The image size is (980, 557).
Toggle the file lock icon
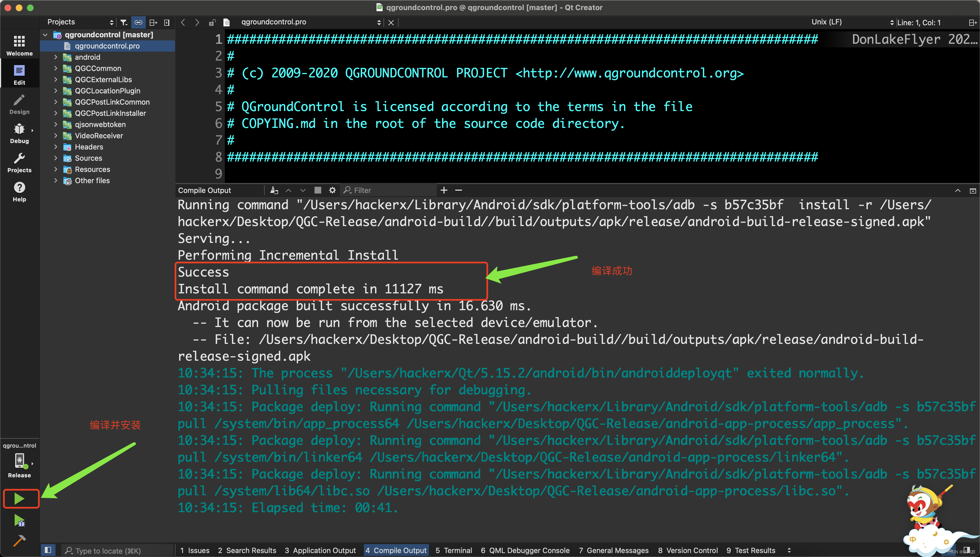pos(212,22)
